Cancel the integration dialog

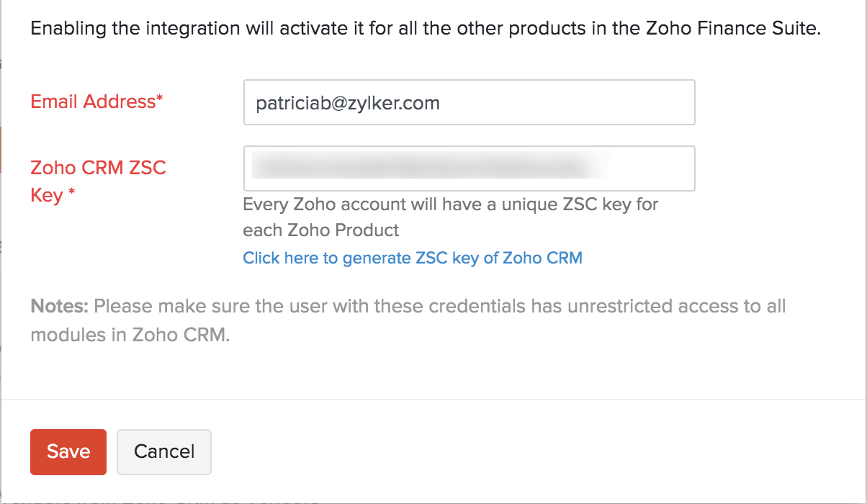coord(164,452)
